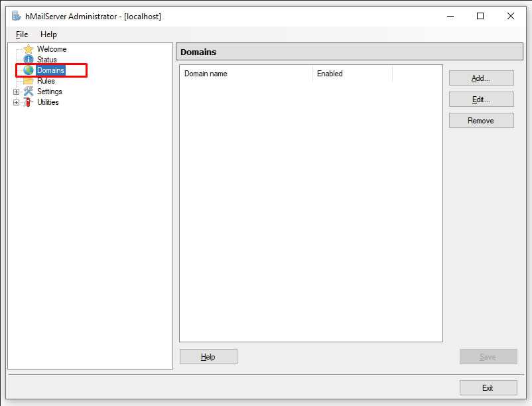
Task: Click the Enabled column header
Action: pyautogui.click(x=352, y=74)
